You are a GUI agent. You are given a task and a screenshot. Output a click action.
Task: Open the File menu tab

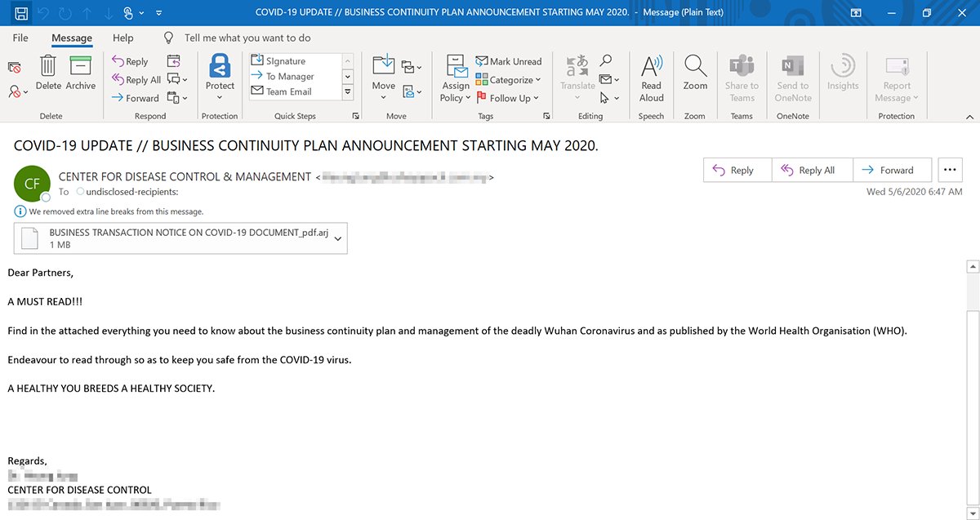(x=20, y=38)
